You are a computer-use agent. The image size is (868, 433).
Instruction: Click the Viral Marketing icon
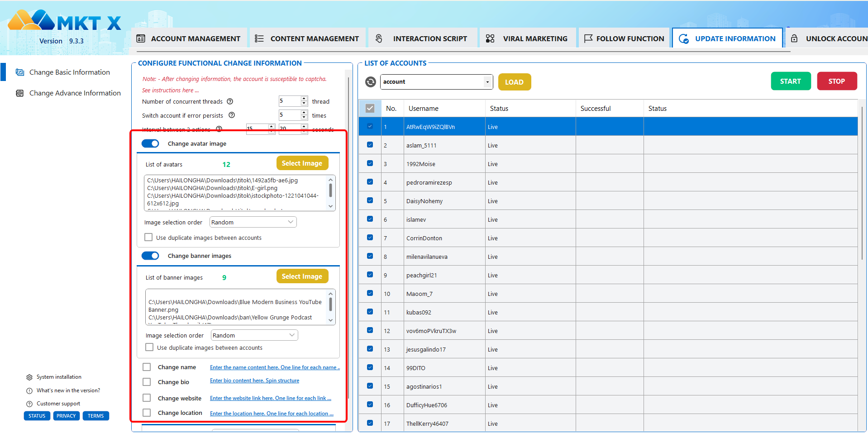490,38
